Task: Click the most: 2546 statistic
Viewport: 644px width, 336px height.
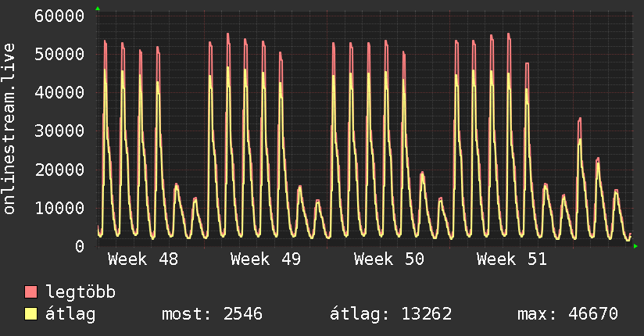Action: coord(211,314)
